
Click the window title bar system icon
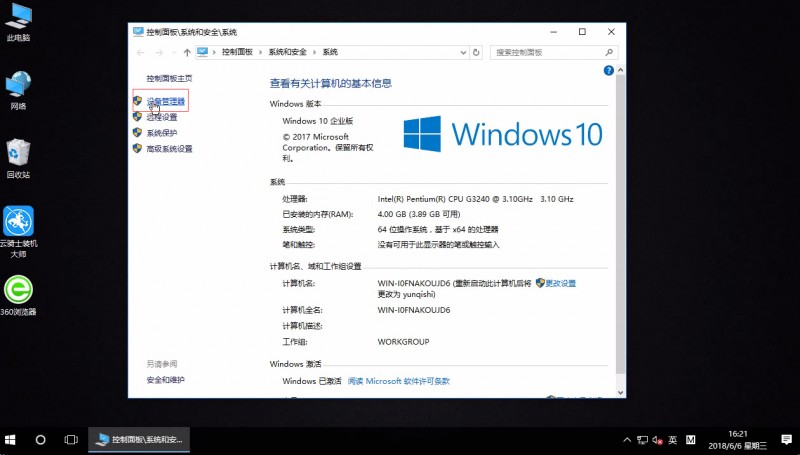point(138,32)
